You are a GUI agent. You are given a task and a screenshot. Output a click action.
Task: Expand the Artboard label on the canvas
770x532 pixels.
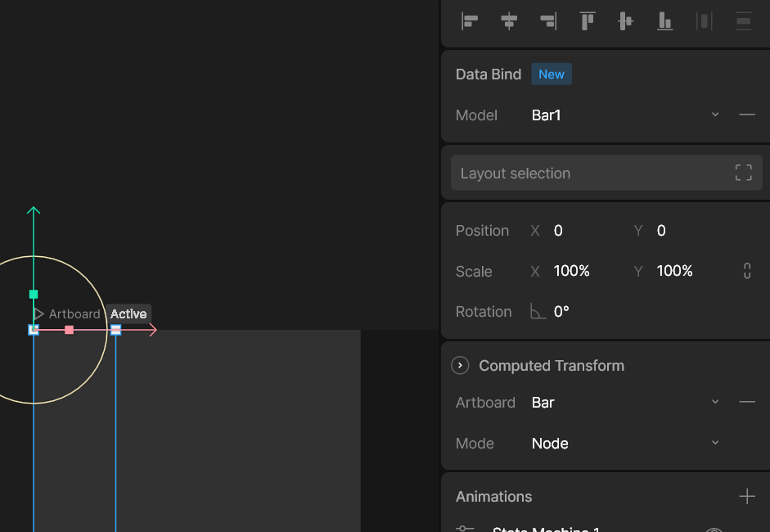pos(38,313)
